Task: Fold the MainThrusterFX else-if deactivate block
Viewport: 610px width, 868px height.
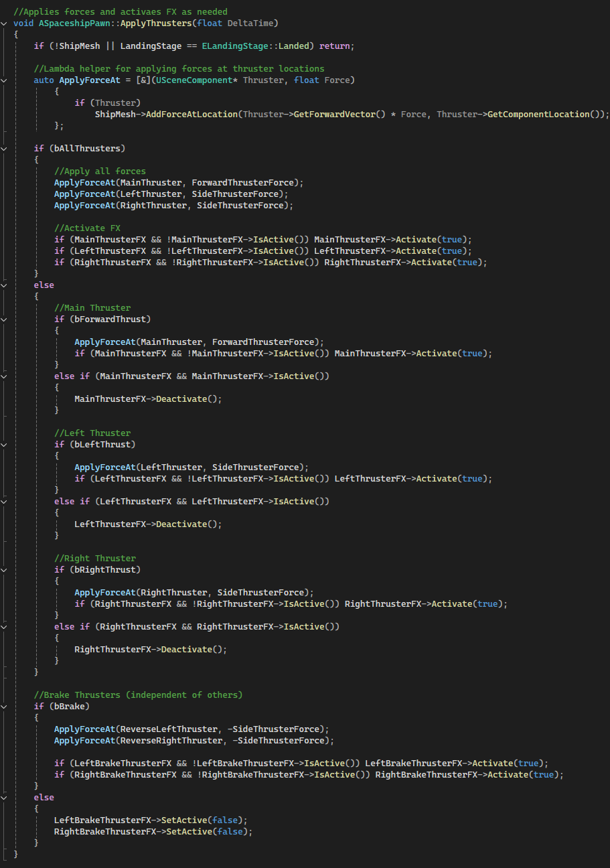Action: (x=5, y=376)
